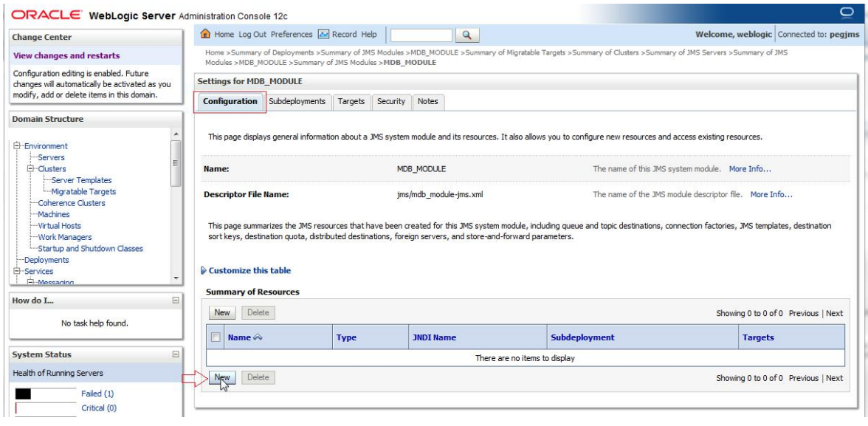The height and width of the screenshot is (426, 868).
Task: Click the search text field
Action: click(x=422, y=35)
